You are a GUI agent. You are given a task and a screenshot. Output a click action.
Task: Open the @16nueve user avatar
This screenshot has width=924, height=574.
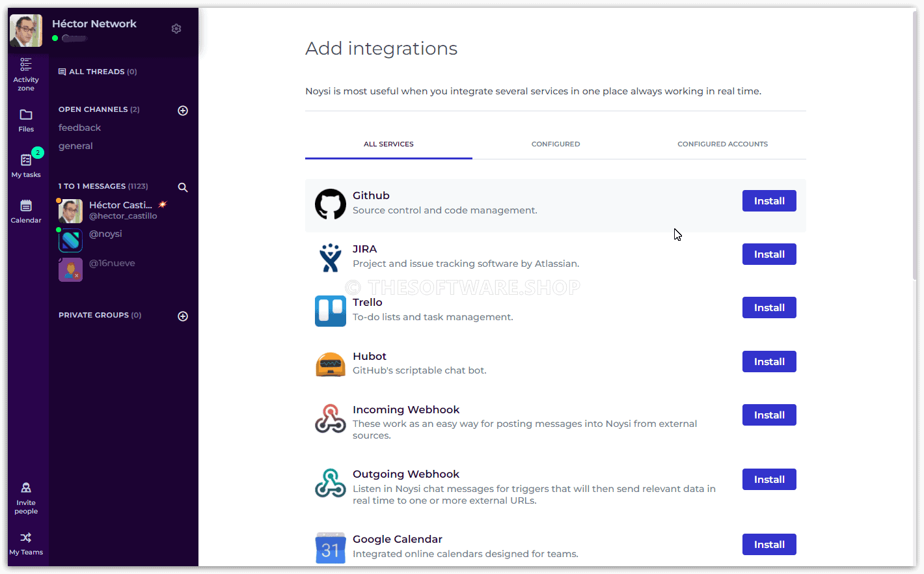tap(70, 269)
